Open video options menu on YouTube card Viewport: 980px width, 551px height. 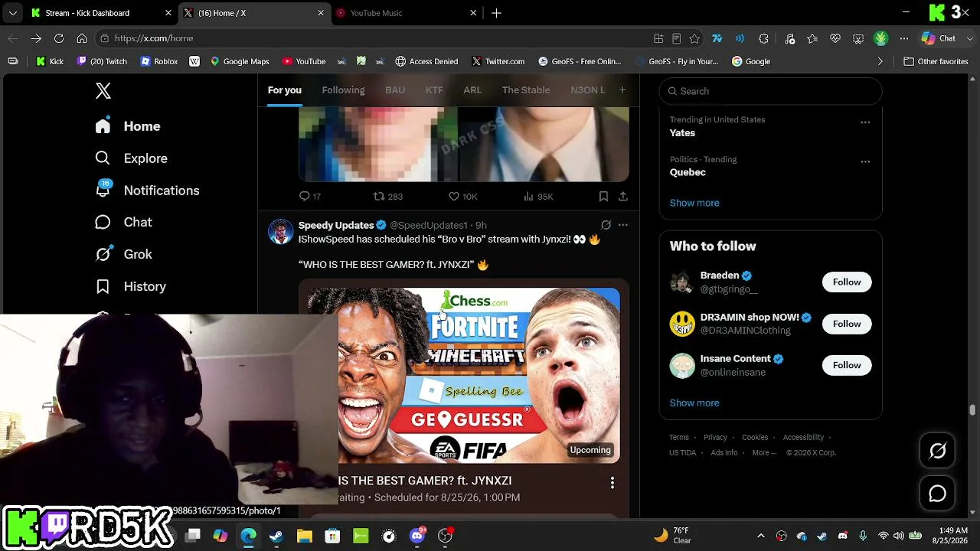(x=612, y=483)
